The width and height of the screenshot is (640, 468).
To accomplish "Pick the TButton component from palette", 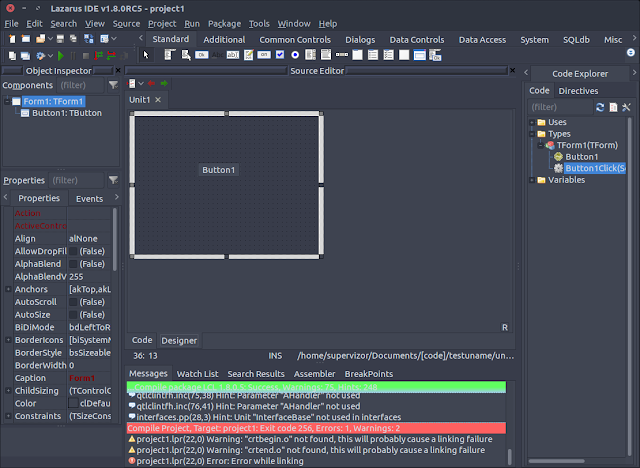I will coord(201,55).
